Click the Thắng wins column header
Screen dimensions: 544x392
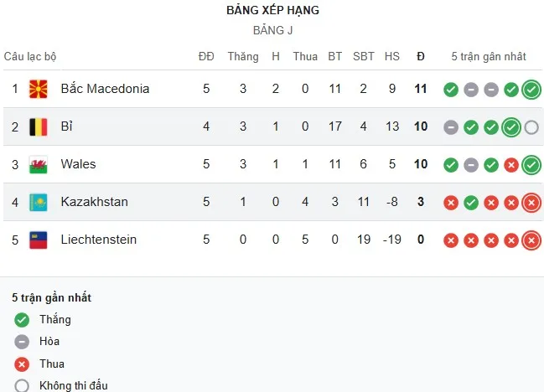point(243,56)
